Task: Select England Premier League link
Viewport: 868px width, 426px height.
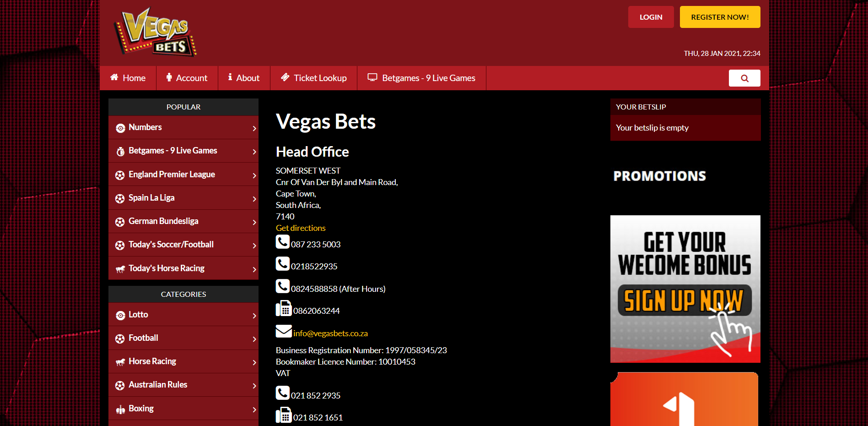Action: click(183, 174)
